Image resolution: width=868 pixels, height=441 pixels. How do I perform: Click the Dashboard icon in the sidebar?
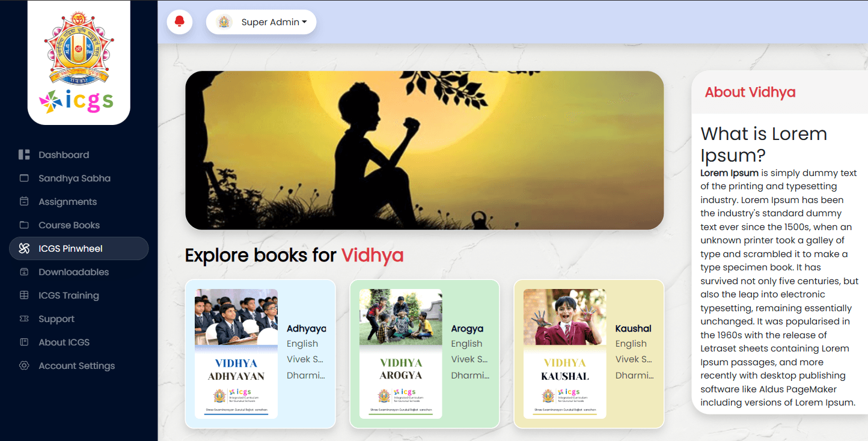click(24, 155)
